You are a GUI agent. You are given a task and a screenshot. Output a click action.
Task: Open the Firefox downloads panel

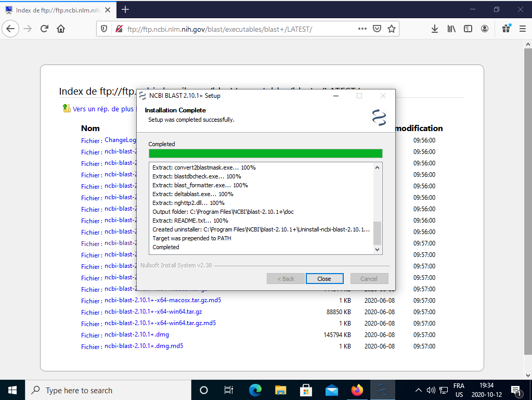click(x=435, y=29)
